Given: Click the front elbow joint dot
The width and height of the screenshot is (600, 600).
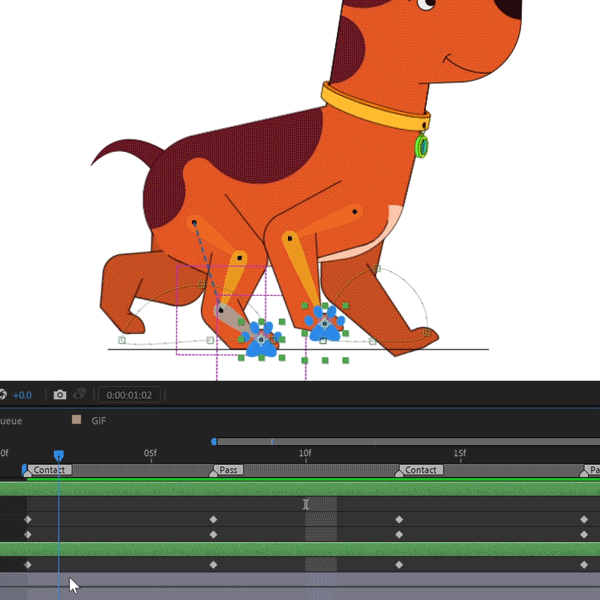Looking at the screenshot, I should 290,239.
